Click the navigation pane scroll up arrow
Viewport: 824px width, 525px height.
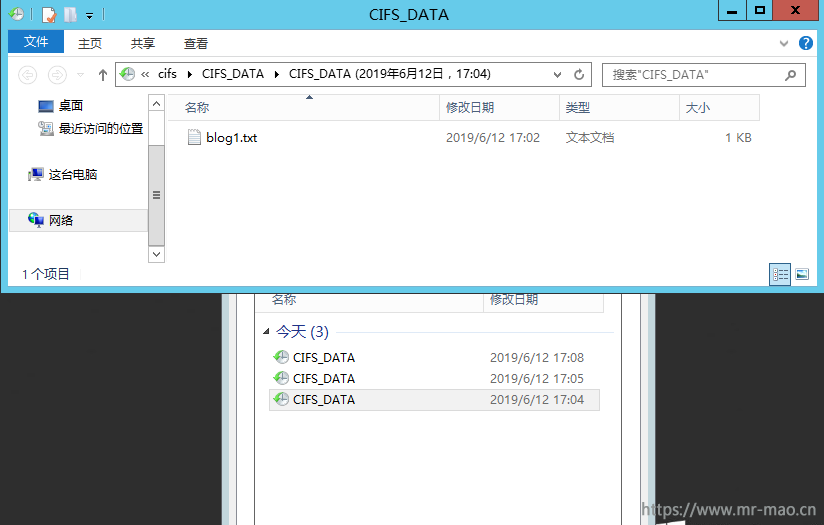pyautogui.click(x=156, y=104)
